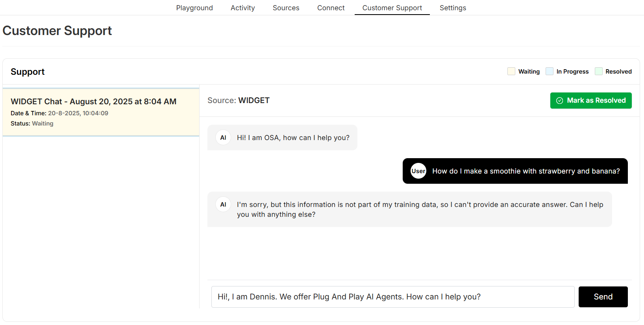The width and height of the screenshot is (644, 325).
Task: Open the Settings tab
Action: (453, 8)
